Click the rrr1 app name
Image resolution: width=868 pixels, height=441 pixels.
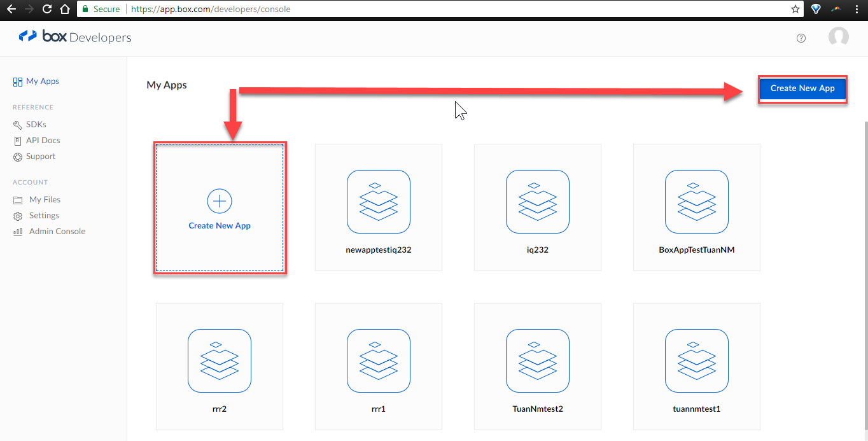pos(379,409)
